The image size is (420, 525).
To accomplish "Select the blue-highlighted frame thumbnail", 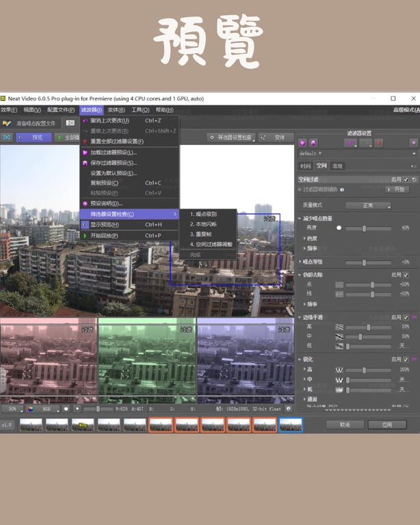I will coord(291,425).
